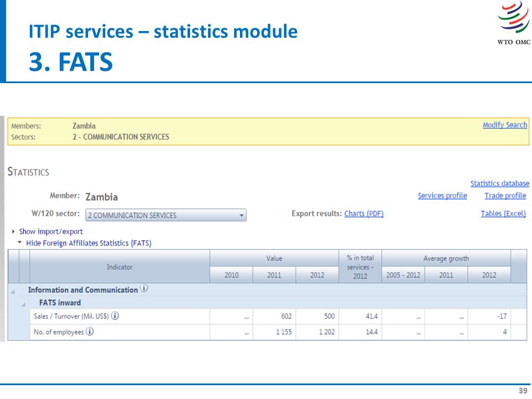Export results as Charts (PDF)
Viewport: 532px width, 399px height.
click(x=364, y=214)
